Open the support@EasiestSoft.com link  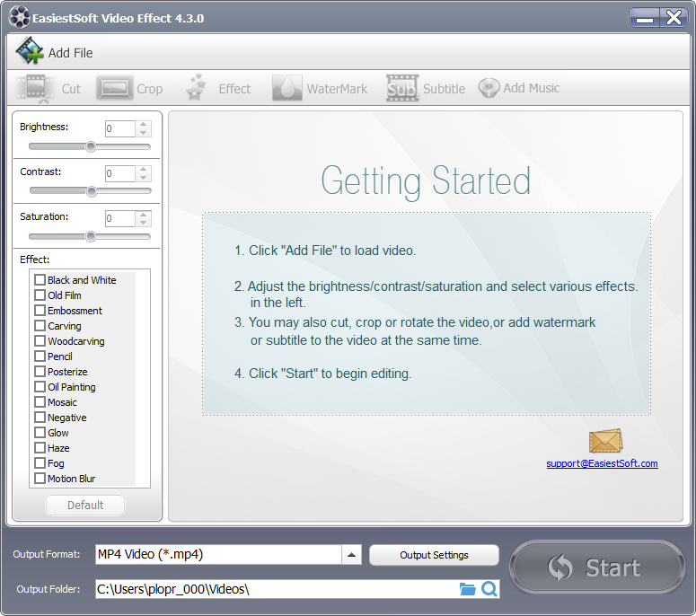click(x=602, y=463)
